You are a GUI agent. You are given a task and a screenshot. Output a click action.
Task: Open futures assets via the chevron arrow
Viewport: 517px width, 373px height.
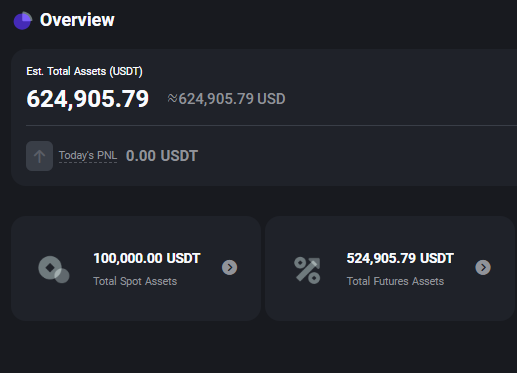pos(483,267)
